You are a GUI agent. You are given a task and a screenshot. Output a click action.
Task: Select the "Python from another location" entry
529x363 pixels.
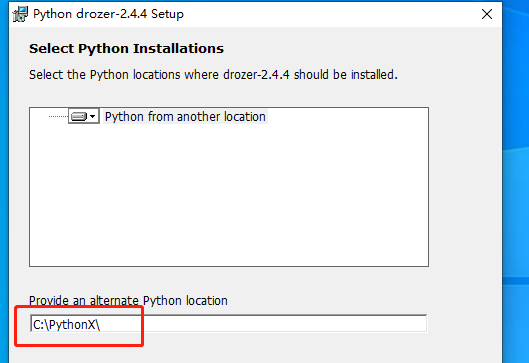[x=185, y=117]
